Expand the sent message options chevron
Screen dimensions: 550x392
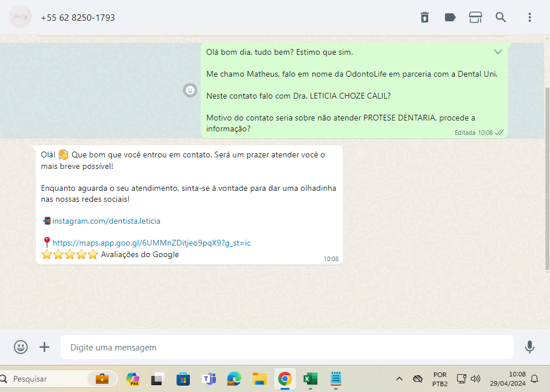(x=497, y=52)
